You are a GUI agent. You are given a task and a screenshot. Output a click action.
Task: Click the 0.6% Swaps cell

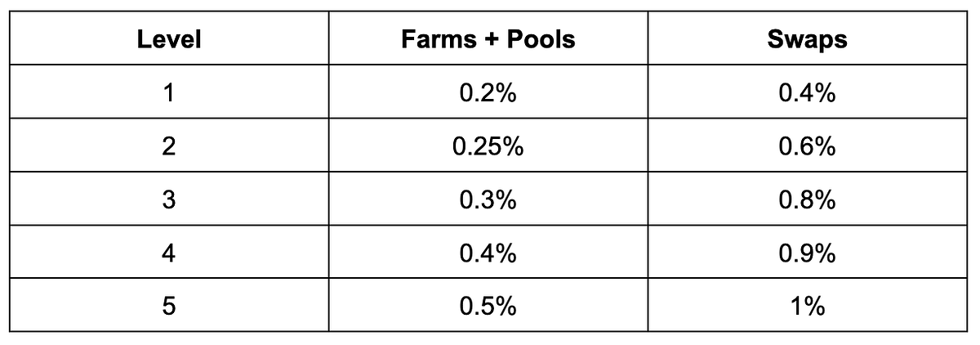tap(807, 146)
